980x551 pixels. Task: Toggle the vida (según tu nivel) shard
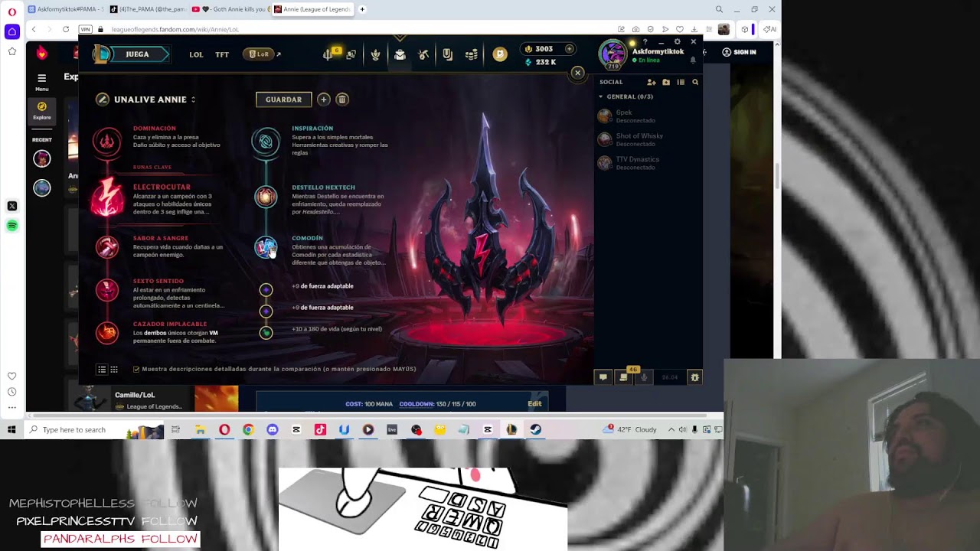(x=266, y=333)
